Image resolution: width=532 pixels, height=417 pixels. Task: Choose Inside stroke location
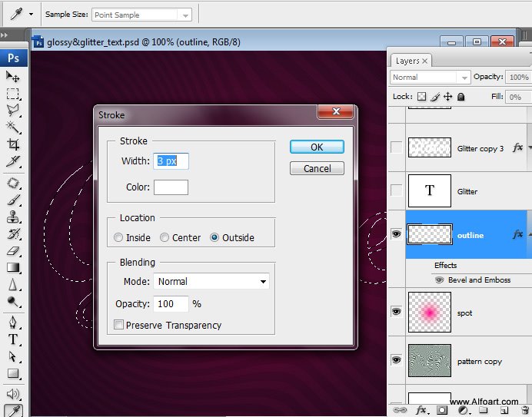coord(118,238)
